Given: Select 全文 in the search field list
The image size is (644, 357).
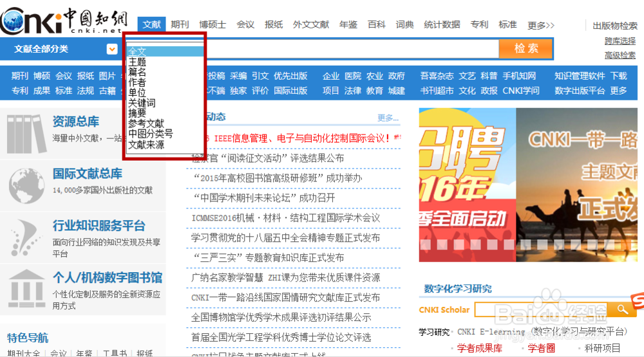Looking at the screenshot, I should (x=165, y=51).
